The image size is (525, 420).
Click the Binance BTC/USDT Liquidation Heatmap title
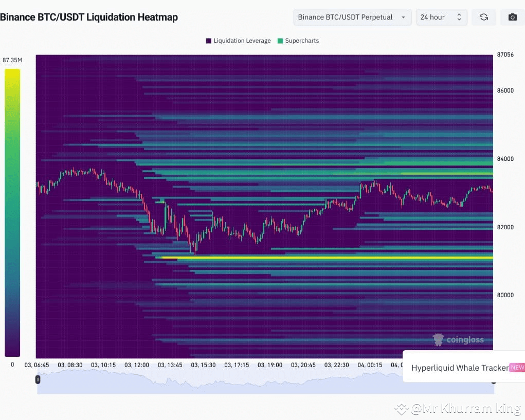click(x=89, y=17)
